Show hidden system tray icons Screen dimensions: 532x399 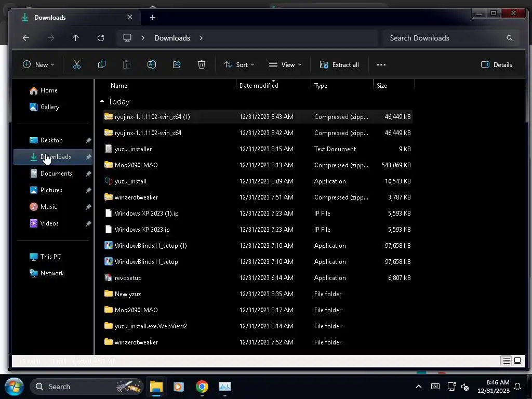(x=419, y=387)
